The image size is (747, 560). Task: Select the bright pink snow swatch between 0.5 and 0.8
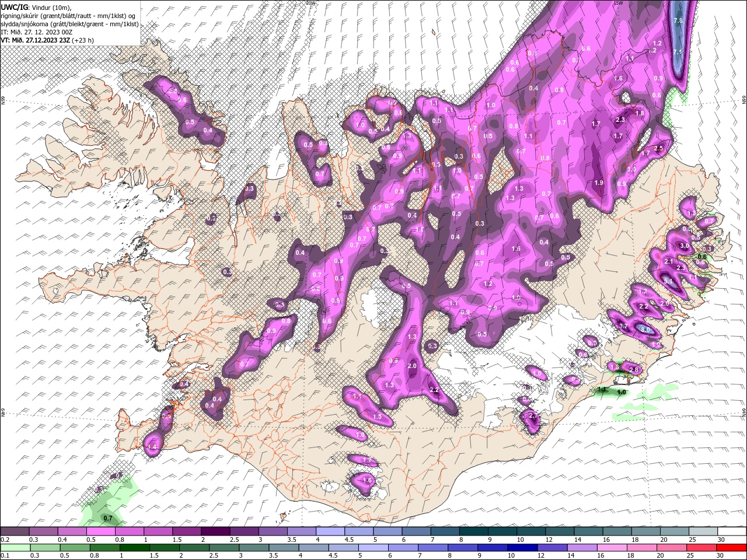pyautogui.click(x=100, y=531)
